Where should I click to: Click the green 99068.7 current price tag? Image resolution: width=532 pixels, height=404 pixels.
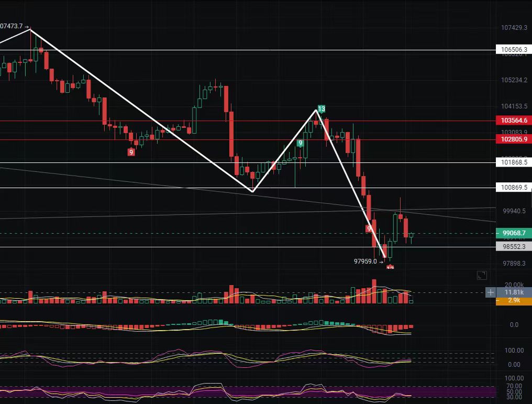pos(513,233)
